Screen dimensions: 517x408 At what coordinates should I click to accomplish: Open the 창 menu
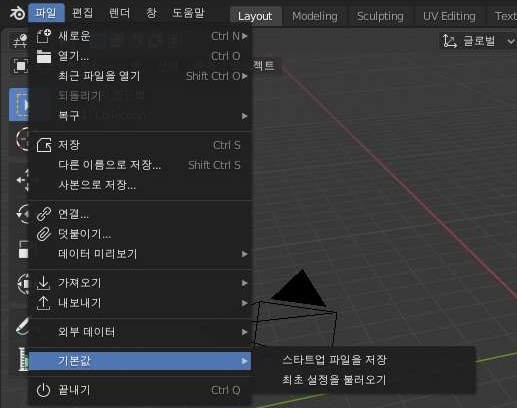pos(151,13)
